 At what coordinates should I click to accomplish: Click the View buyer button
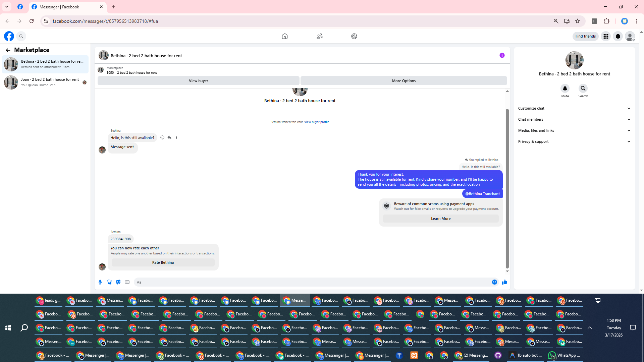pyautogui.click(x=199, y=81)
